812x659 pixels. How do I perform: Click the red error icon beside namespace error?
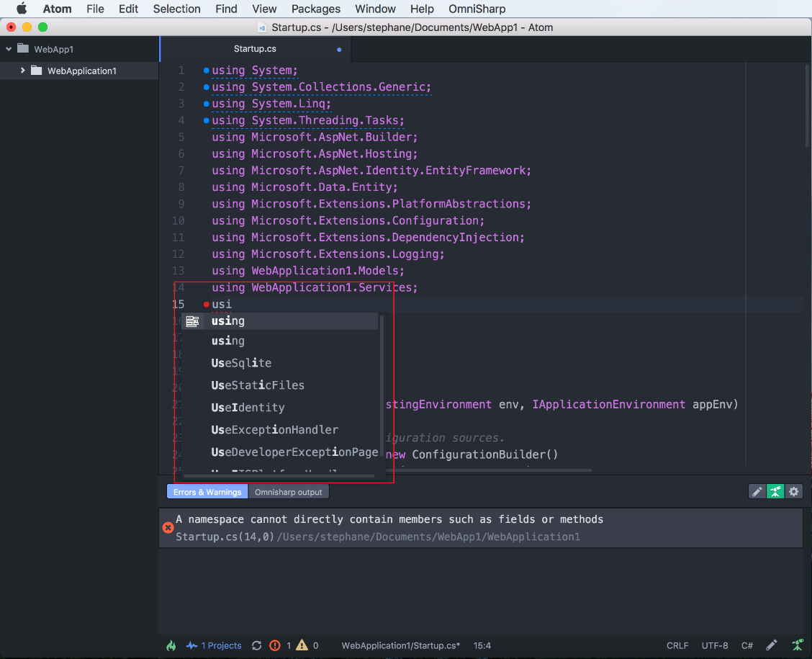[x=168, y=528]
